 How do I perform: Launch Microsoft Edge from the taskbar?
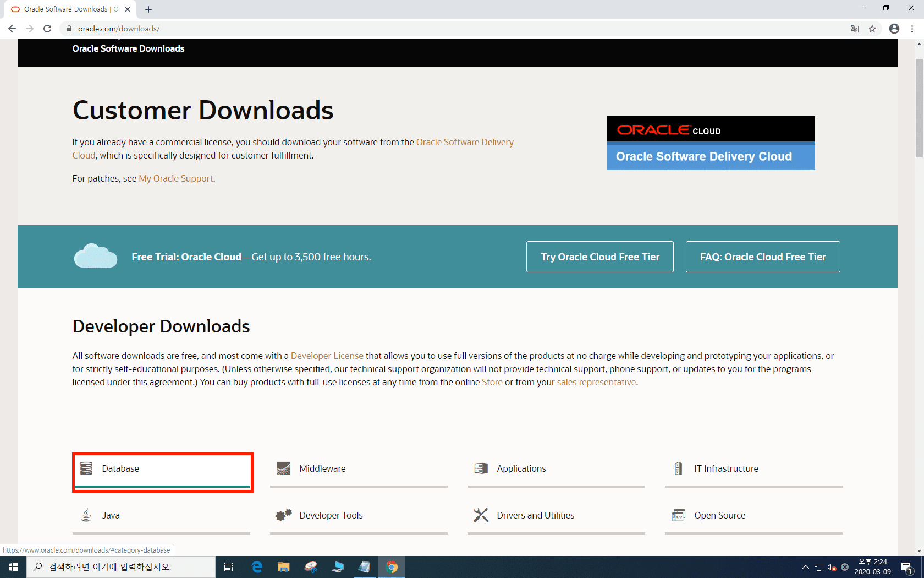[257, 567]
